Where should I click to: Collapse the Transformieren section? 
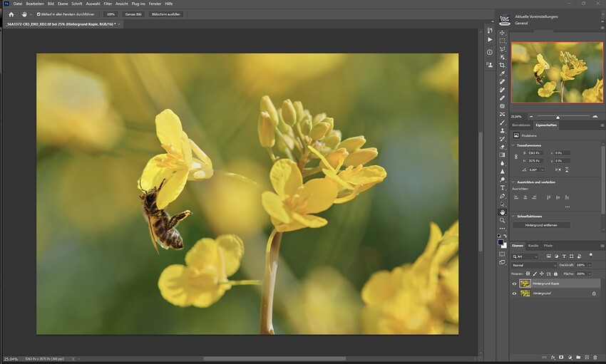[x=515, y=145]
